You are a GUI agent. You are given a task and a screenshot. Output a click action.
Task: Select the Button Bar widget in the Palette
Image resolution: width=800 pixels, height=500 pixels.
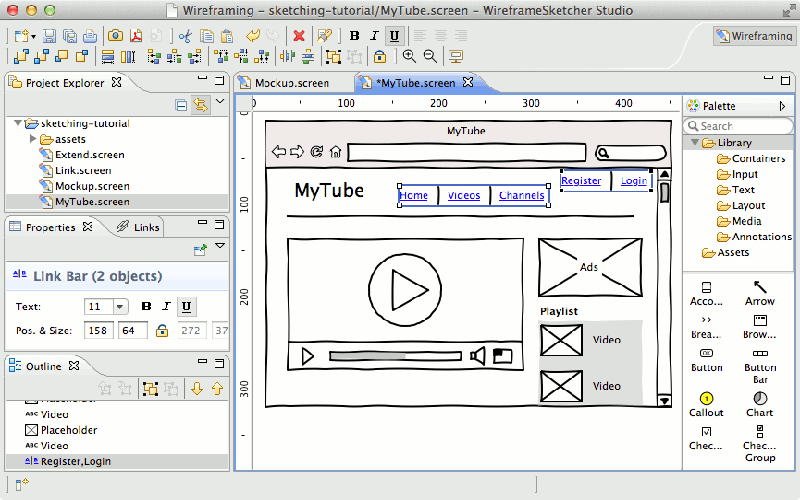click(760, 367)
